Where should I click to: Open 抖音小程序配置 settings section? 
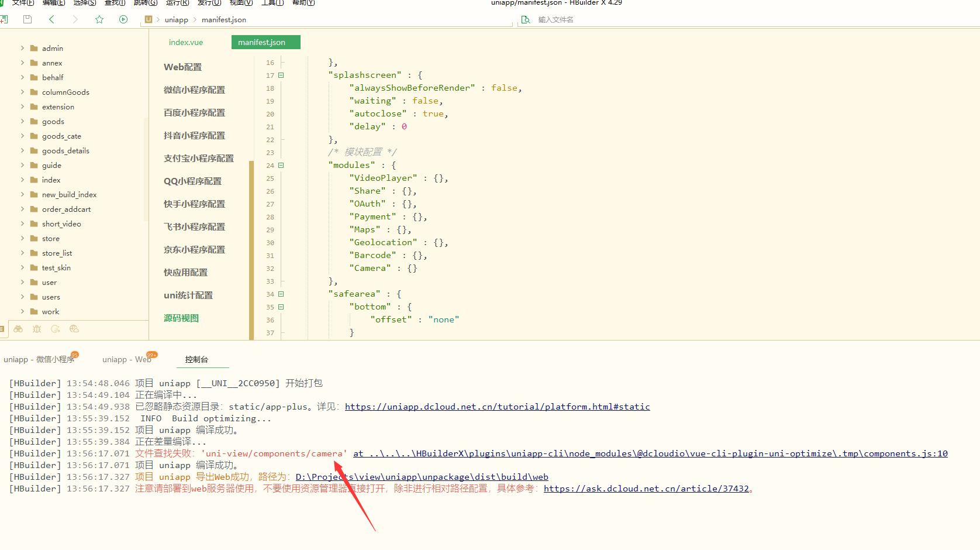194,135
